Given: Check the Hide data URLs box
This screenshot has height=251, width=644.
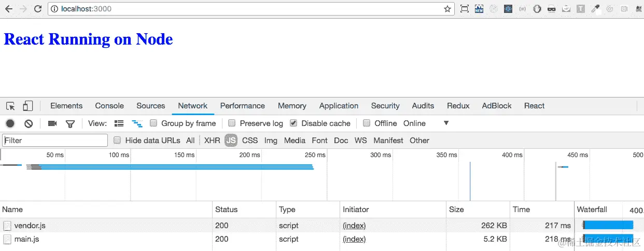Looking at the screenshot, I should pos(117,141).
